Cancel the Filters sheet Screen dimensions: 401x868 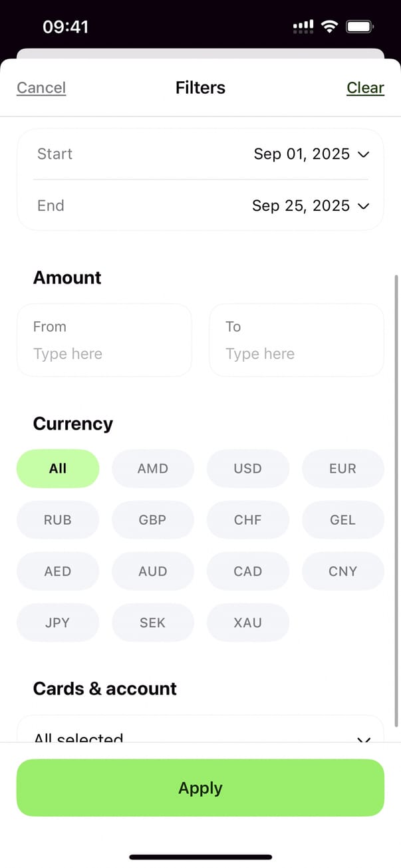point(41,88)
